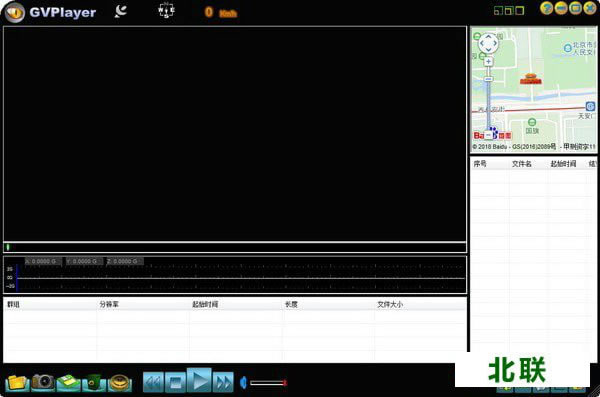Pan the Baidu map left
The image size is (600, 397).
[x=482, y=44]
